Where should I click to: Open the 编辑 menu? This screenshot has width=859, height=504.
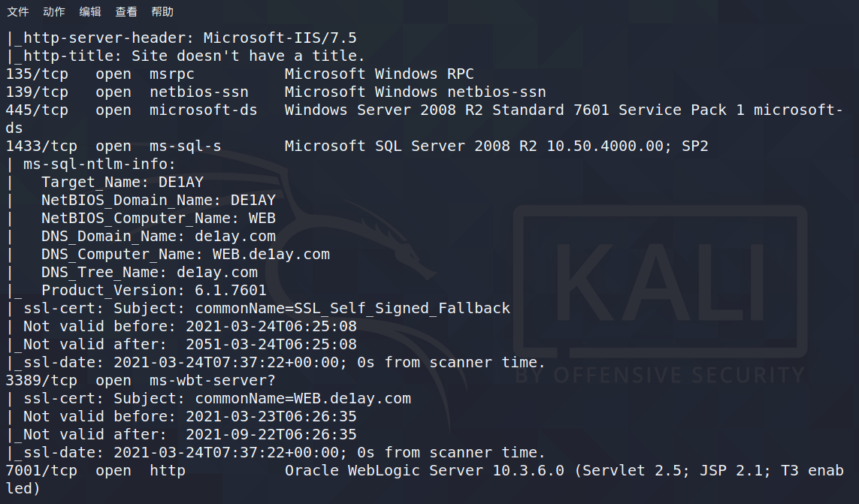pyautogui.click(x=90, y=11)
